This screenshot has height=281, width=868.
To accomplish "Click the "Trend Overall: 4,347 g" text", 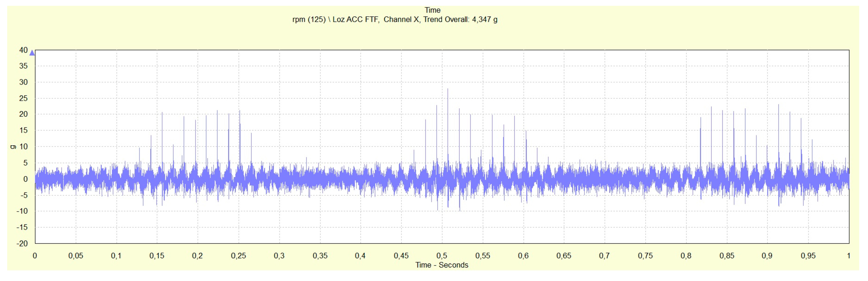I will point(460,19).
